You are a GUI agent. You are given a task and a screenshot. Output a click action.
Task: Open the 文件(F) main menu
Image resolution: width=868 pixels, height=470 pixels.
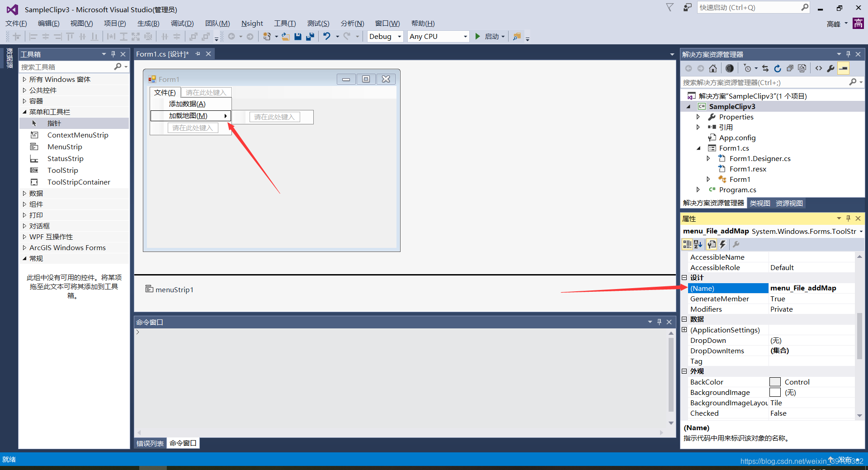(16, 24)
